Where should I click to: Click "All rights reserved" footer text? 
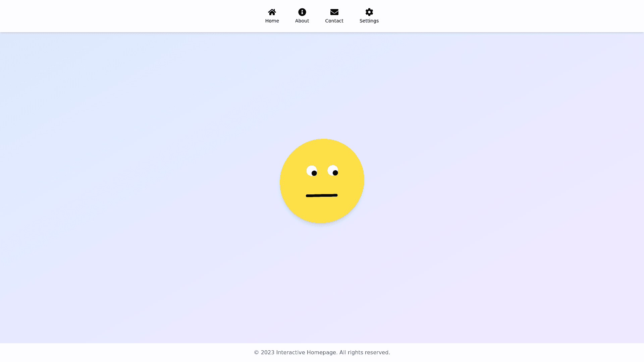click(x=364, y=352)
